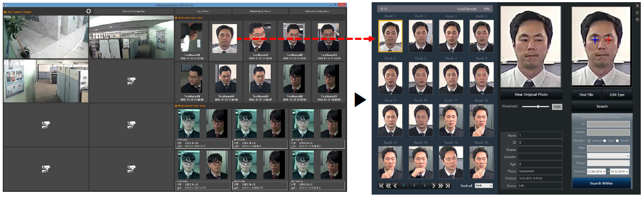Click the Score value field 0.99

(x=540, y=186)
